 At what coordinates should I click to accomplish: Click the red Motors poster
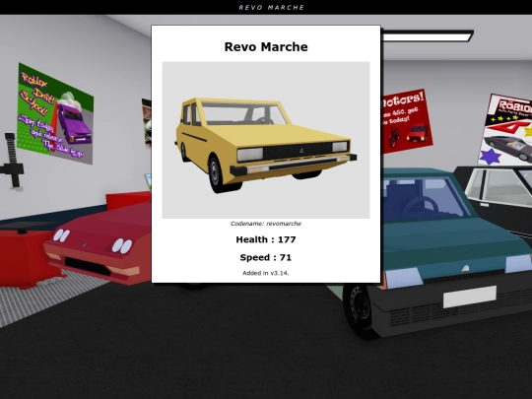407,121
